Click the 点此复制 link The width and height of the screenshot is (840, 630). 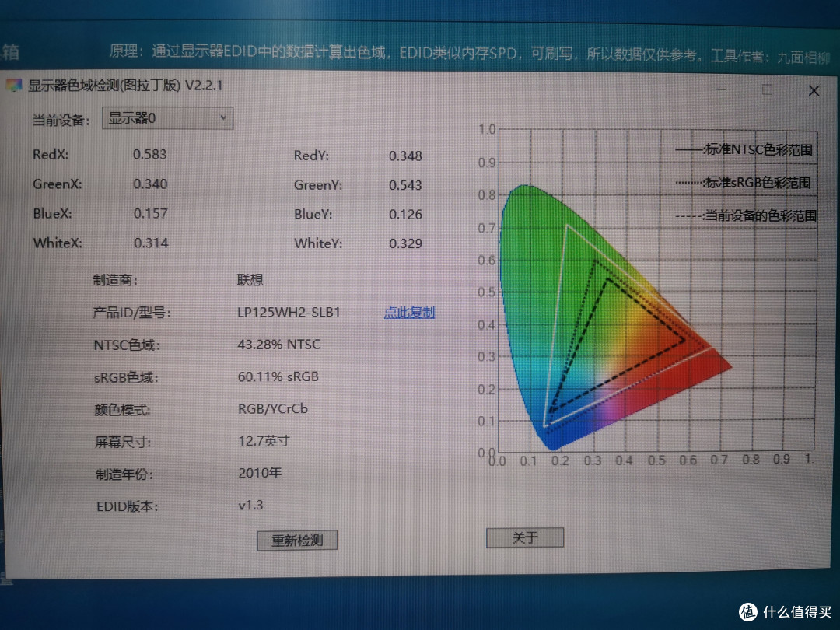coord(409,313)
